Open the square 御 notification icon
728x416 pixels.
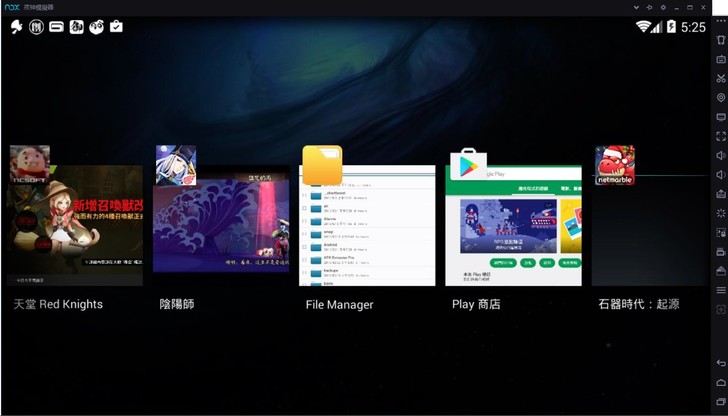(77, 27)
